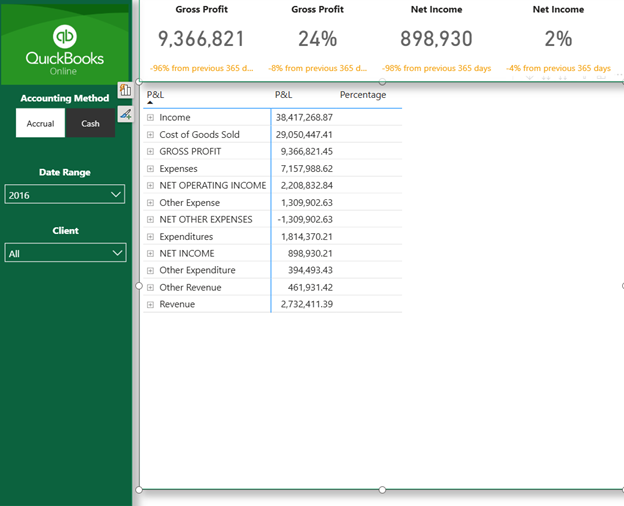Expand the Cost of Goods Sold row
Screen dimensions: 624x506
click(x=151, y=135)
